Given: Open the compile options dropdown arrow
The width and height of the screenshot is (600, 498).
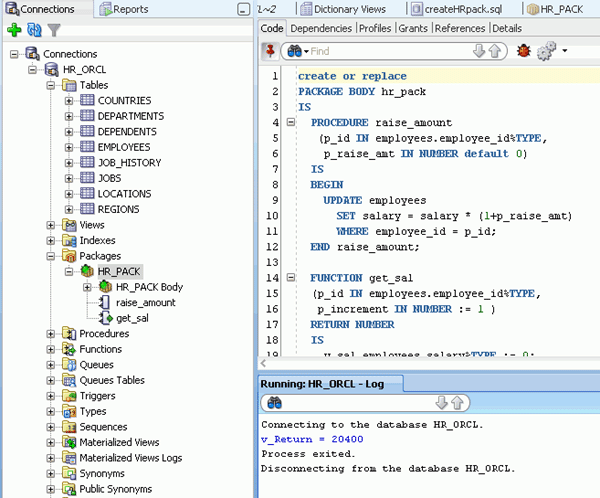Looking at the screenshot, I should click(565, 50).
